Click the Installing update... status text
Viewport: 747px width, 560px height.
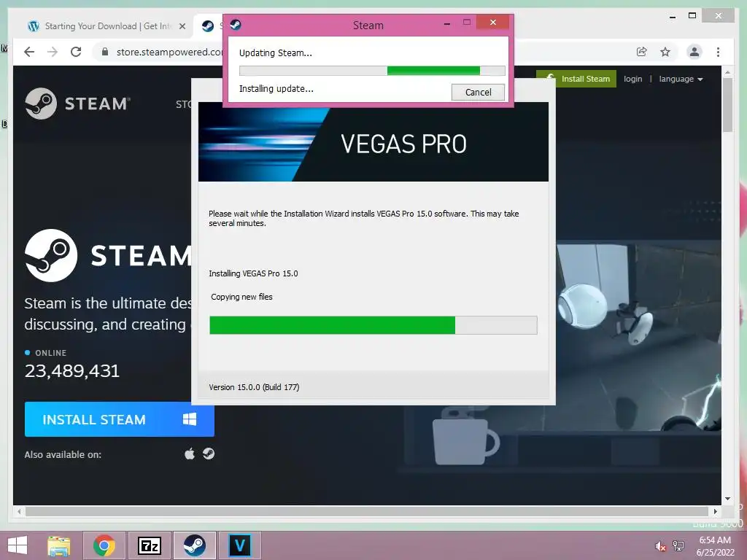(x=276, y=88)
